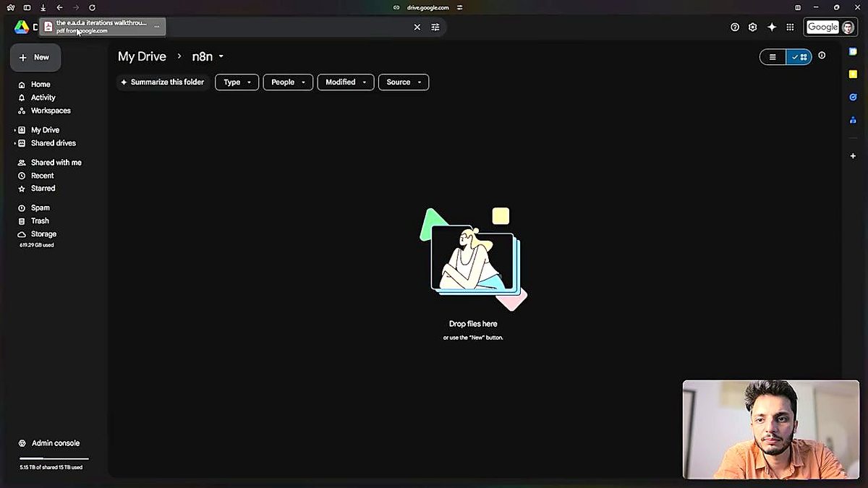Screen dimensions: 868x488
Task: Click Summarize this folder button
Action: [162, 82]
